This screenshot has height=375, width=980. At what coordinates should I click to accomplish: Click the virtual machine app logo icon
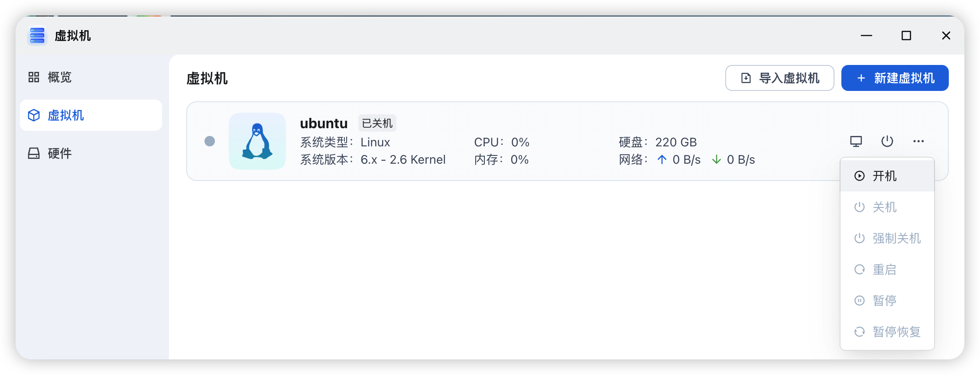point(37,36)
